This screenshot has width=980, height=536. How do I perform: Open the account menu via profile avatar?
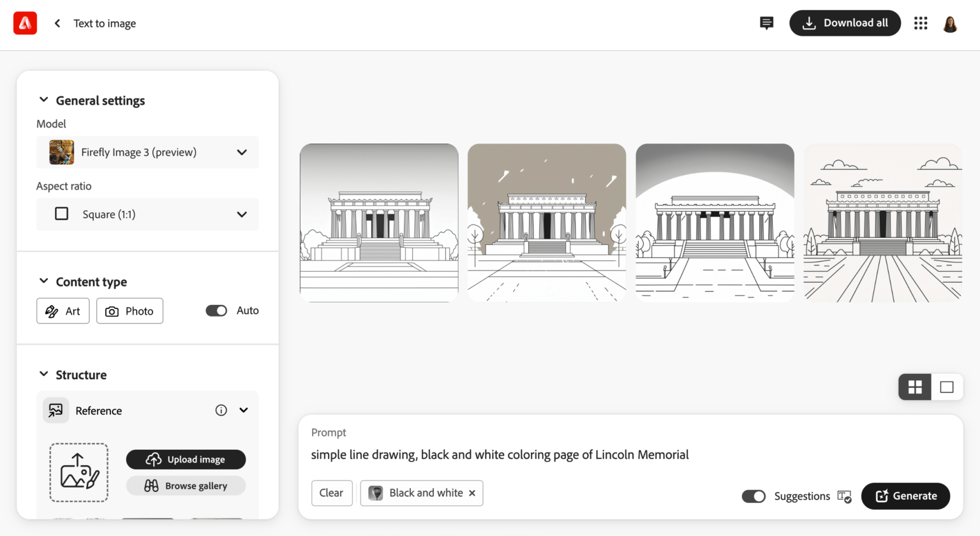[950, 23]
